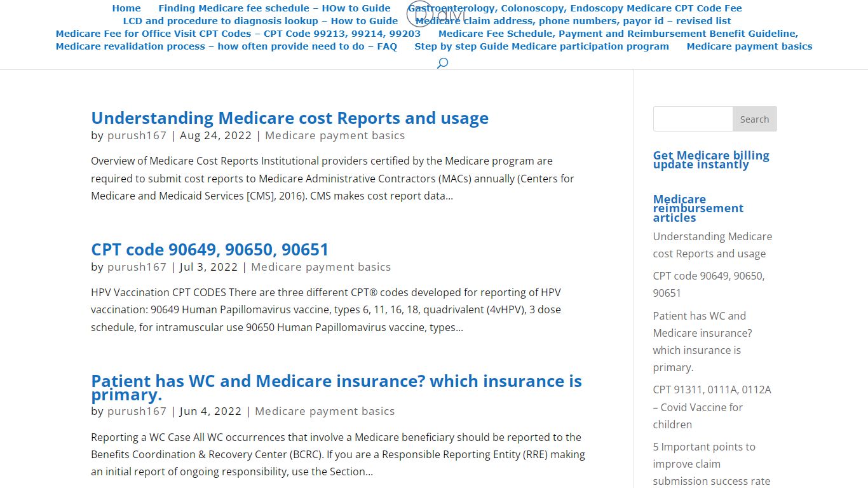
Task: Open Finding Medicare fee schedule guide menu
Action: pyautogui.click(x=275, y=8)
